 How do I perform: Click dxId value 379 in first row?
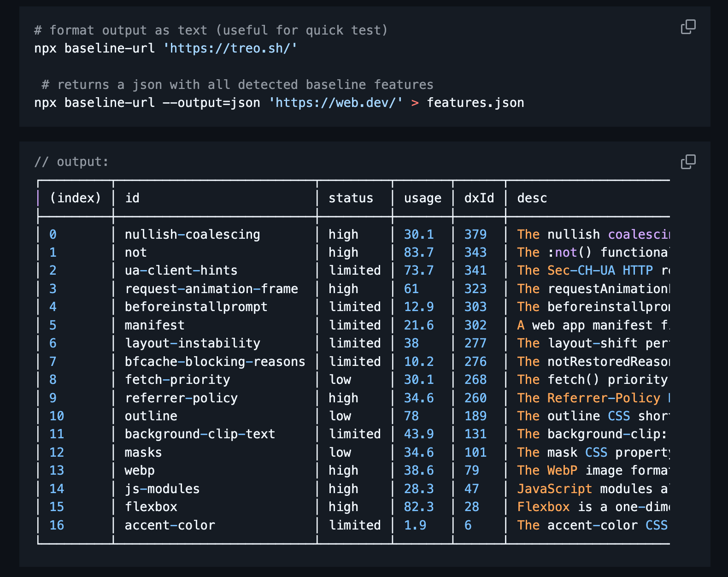click(x=475, y=235)
